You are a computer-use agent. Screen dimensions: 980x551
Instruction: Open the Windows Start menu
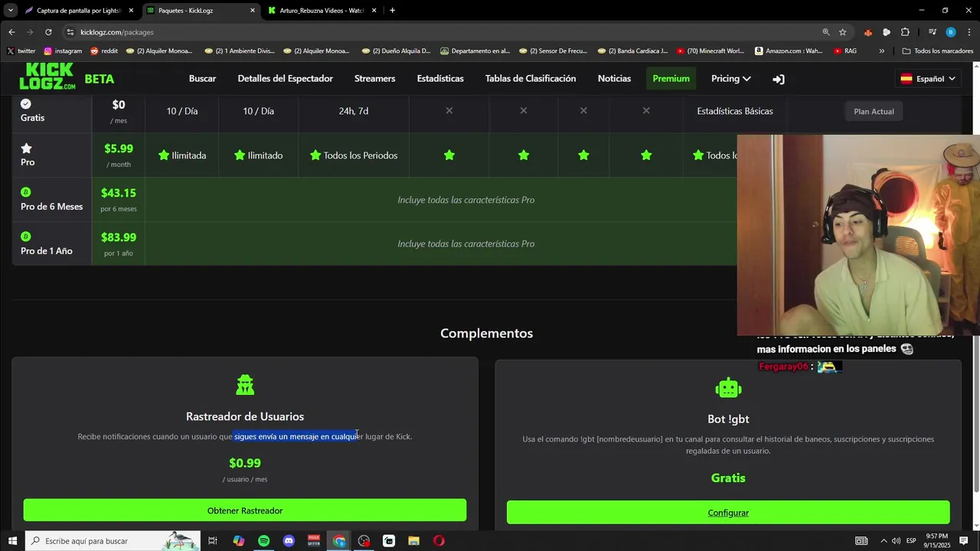point(12,541)
